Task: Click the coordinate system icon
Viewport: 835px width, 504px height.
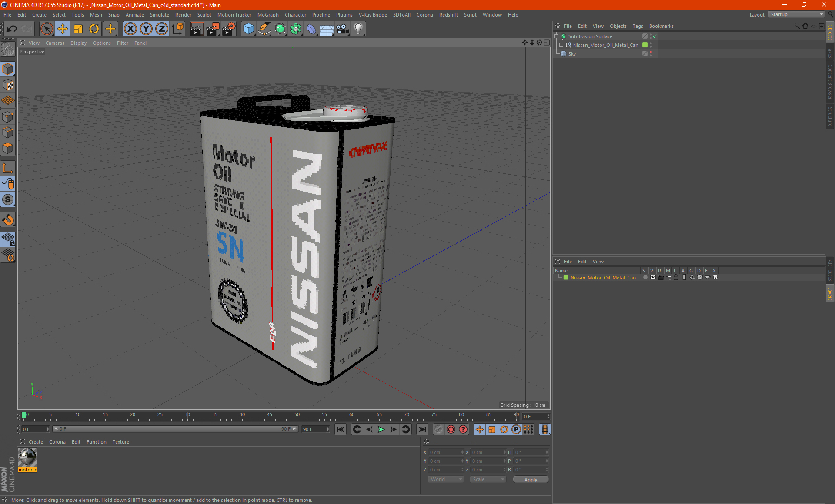Action: point(178,29)
